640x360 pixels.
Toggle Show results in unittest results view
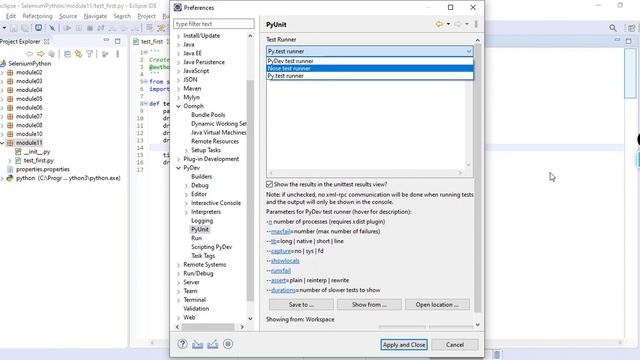click(x=269, y=184)
